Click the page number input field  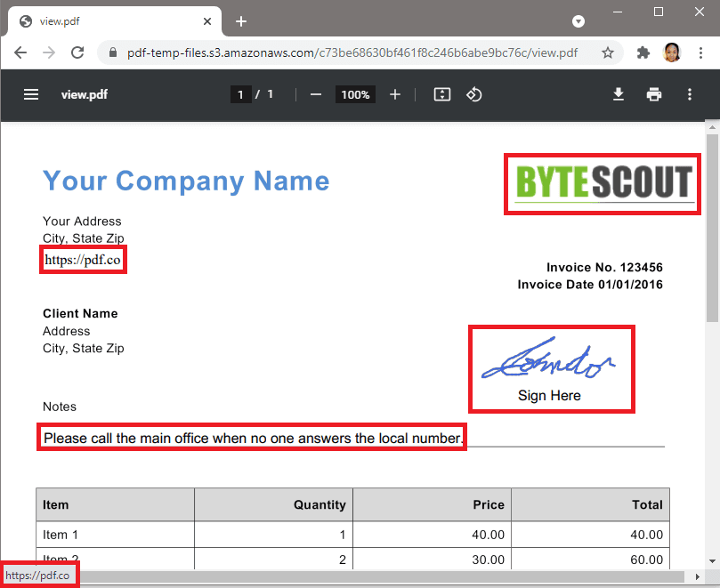(x=240, y=94)
